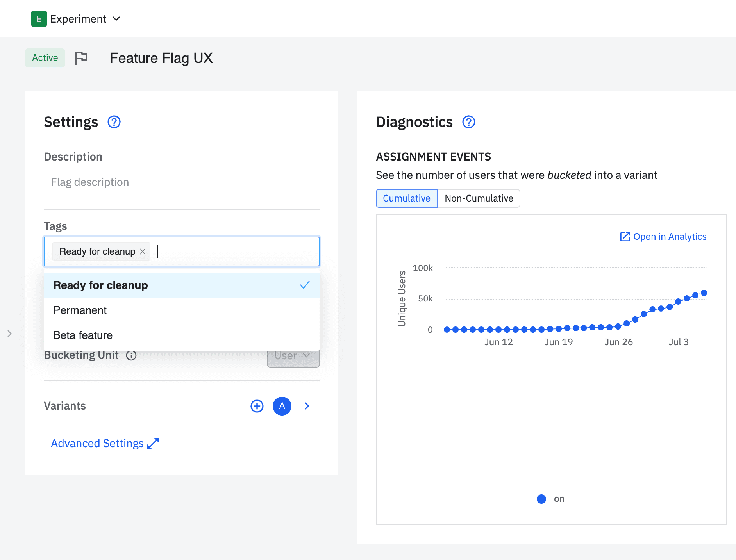Switch the chart to Non-Cumulative view
This screenshot has height=560, width=736.
pyautogui.click(x=479, y=198)
